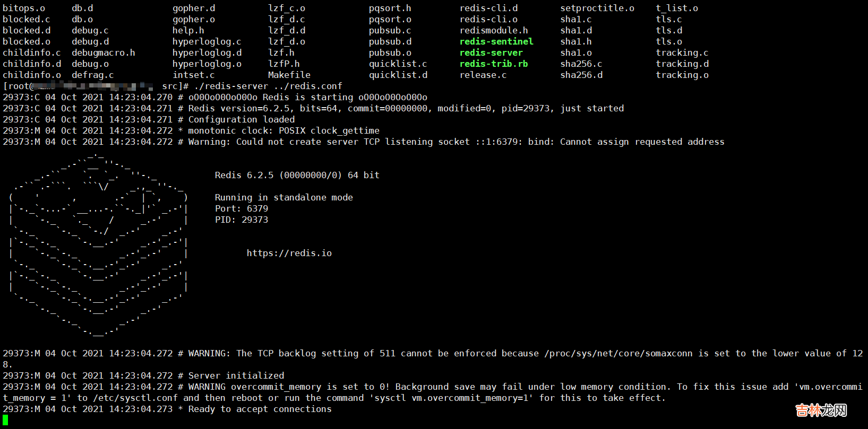868x429 pixels.
Task: Select the redis-sentinel executable name
Action: pyautogui.click(x=496, y=41)
